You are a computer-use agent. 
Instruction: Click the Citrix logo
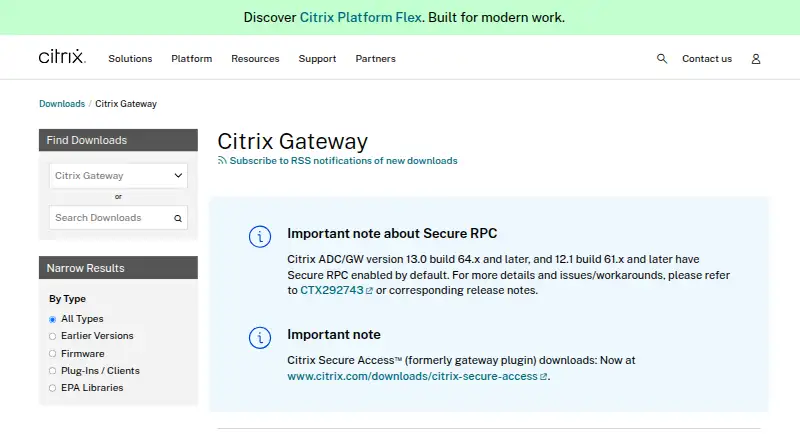[62, 57]
